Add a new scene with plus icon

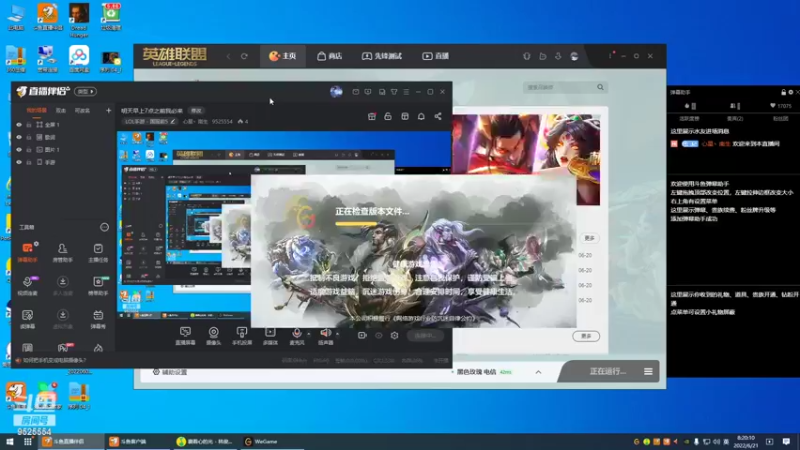(108, 110)
